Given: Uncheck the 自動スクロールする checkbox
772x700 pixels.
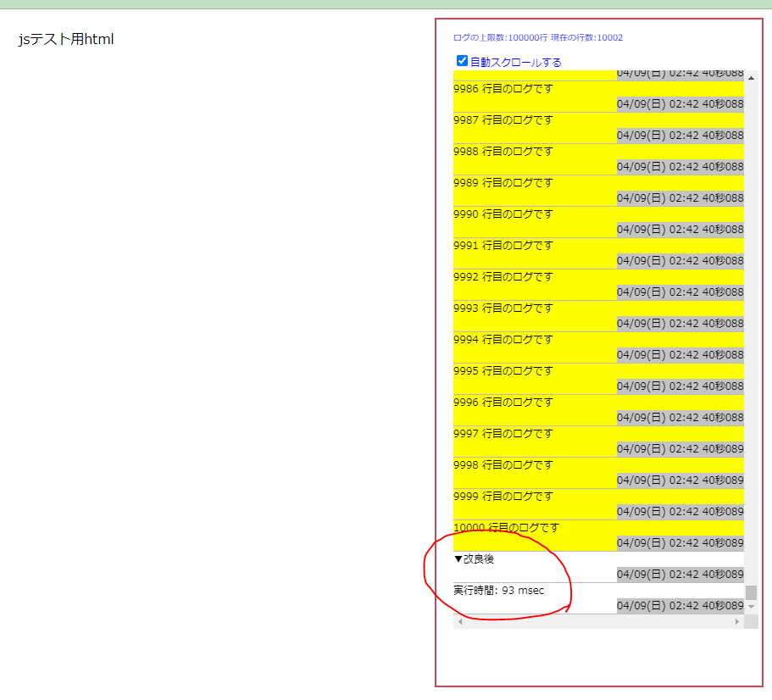Looking at the screenshot, I should click(x=462, y=61).
